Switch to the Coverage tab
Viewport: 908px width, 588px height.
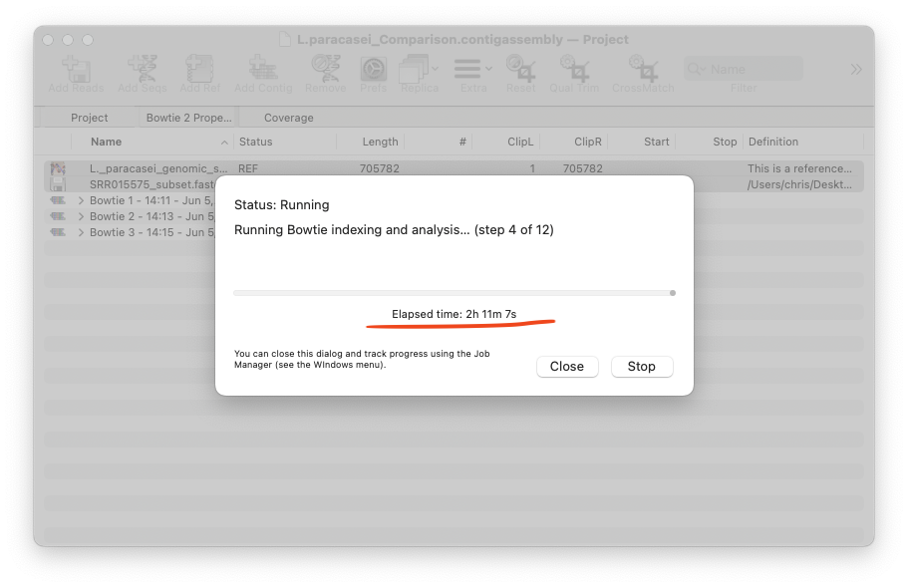pos(288,118)
